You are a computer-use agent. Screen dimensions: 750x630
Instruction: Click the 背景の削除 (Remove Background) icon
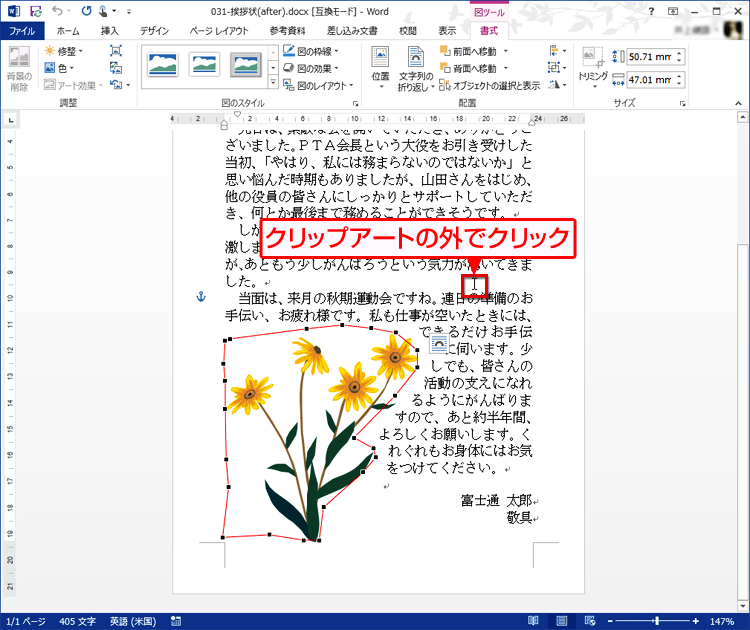(x=19, y=68)
